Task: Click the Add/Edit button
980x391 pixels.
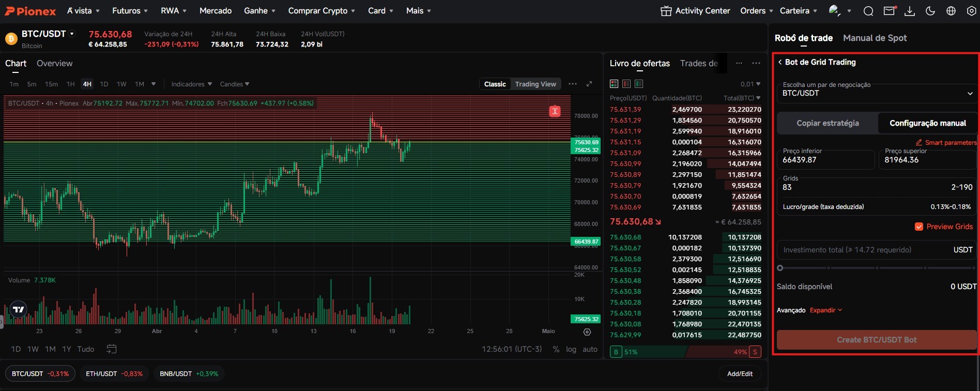Action: (740, 374)
